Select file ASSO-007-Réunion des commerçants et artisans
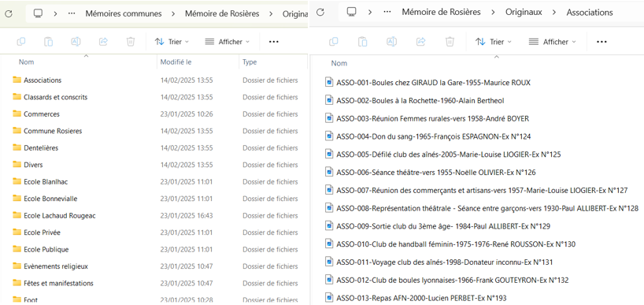644x305 pixels. [x=482, y=190]
